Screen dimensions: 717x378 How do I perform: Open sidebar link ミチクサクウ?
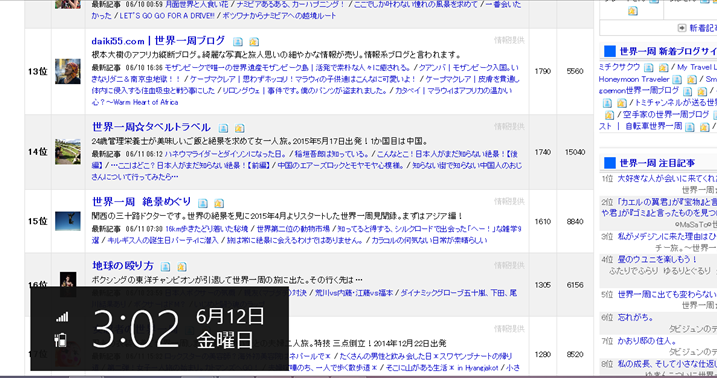pyautogui.click(x=620, y=67)
